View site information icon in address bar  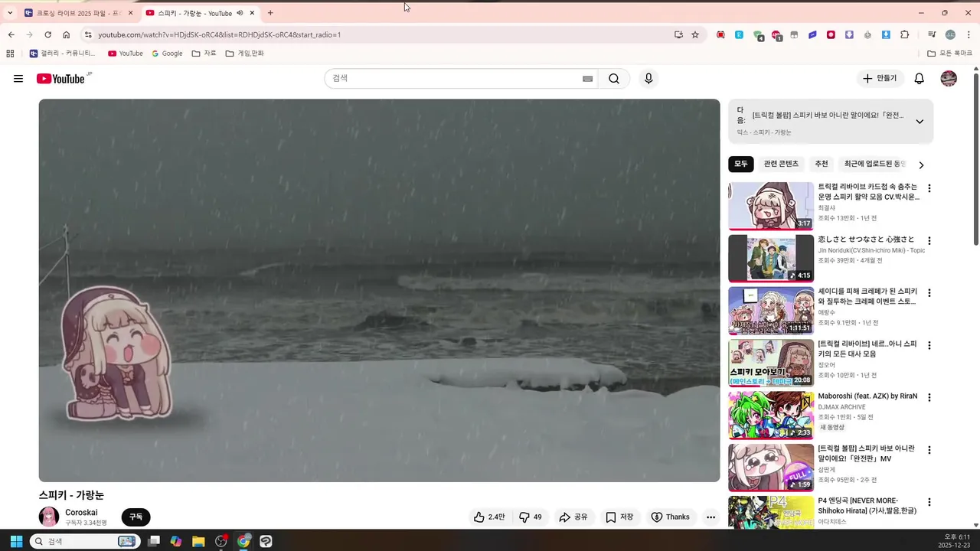(88, 34)
